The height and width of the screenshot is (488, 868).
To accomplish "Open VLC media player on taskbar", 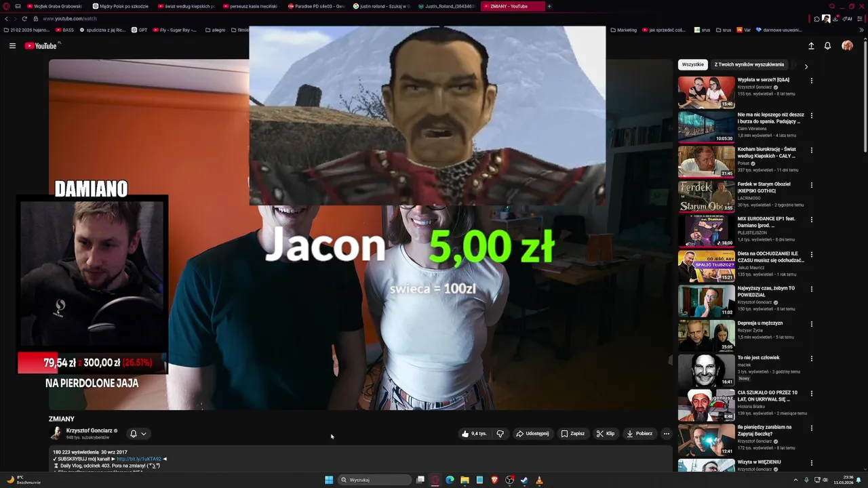I will (539, 480).
